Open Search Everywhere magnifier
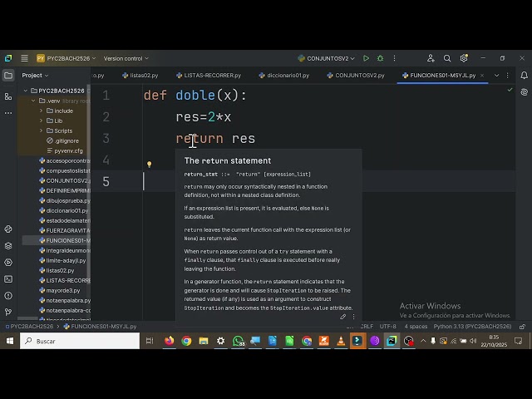532x399 pixels. (447, 58)
